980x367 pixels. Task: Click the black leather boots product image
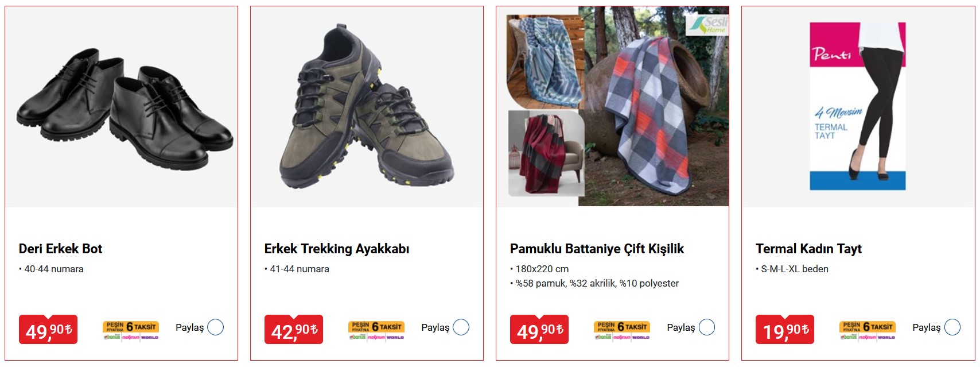[x=122, y=107]
